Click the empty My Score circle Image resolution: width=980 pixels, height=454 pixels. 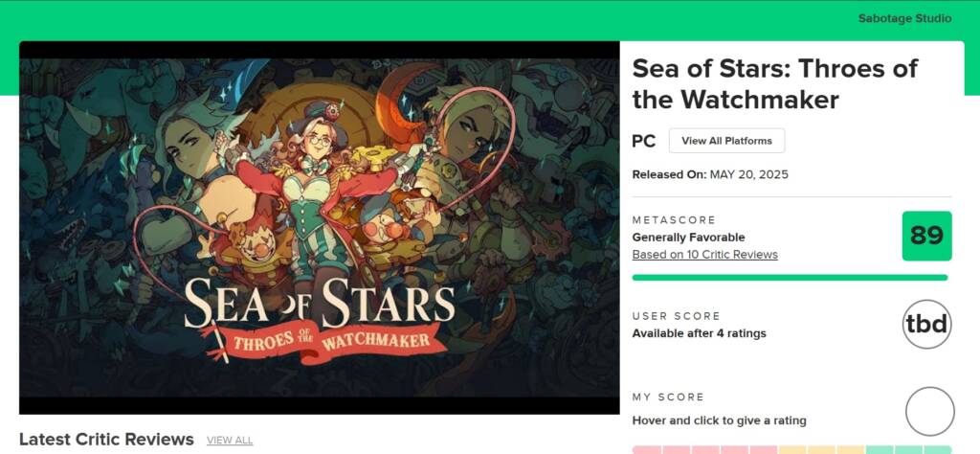pos(929,411)
